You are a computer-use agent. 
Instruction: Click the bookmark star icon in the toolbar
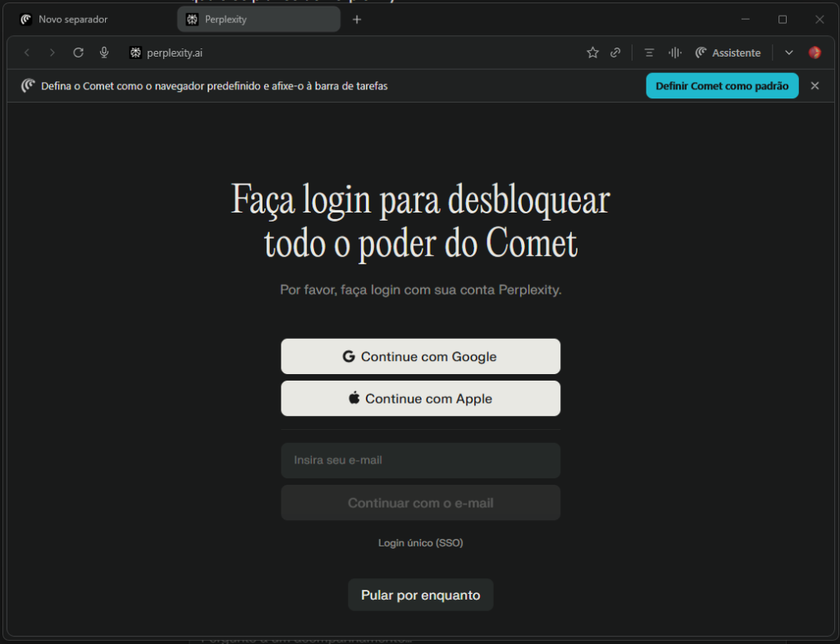pyautogui.click(x=592, y=52)
